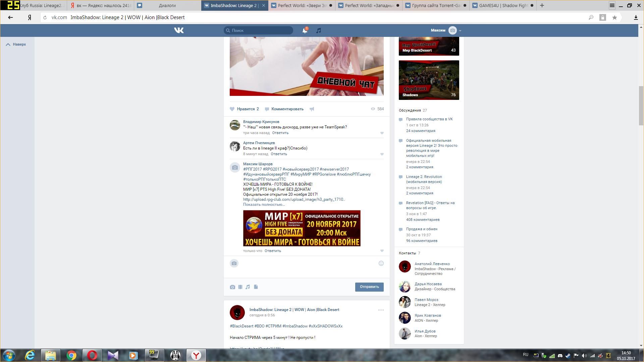644x362 pixels.
Task: Open the #BlackDesert hashtag
Action: [x=241, y=326]
